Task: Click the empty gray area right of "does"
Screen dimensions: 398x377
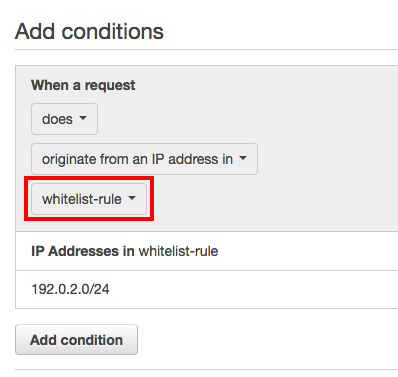Action: point(247,119)
